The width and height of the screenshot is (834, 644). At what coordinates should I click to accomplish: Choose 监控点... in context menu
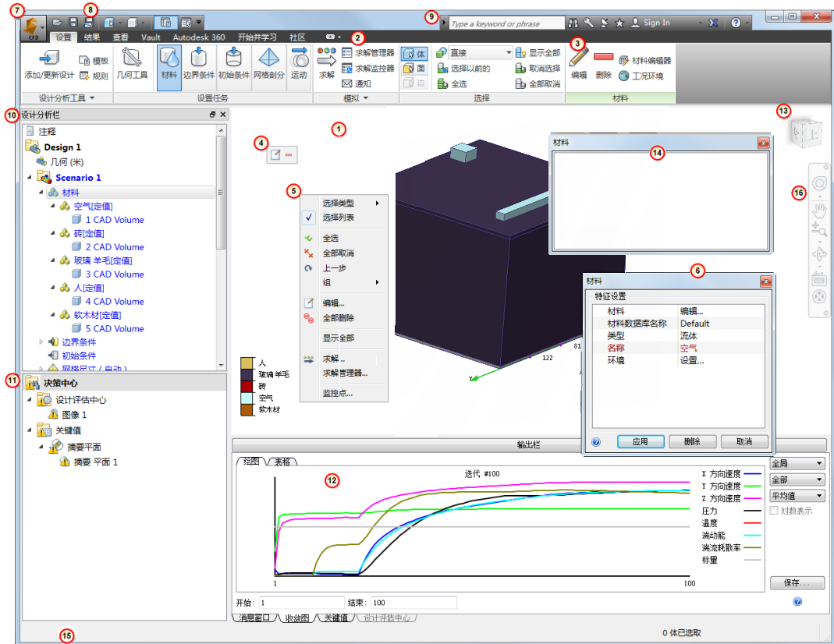tap(344, 393)
